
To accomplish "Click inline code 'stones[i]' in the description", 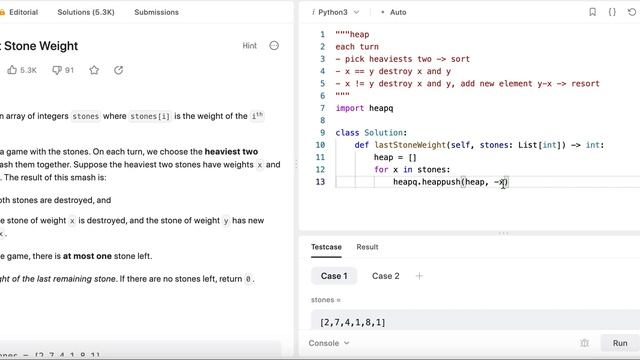I will [150, 116].
